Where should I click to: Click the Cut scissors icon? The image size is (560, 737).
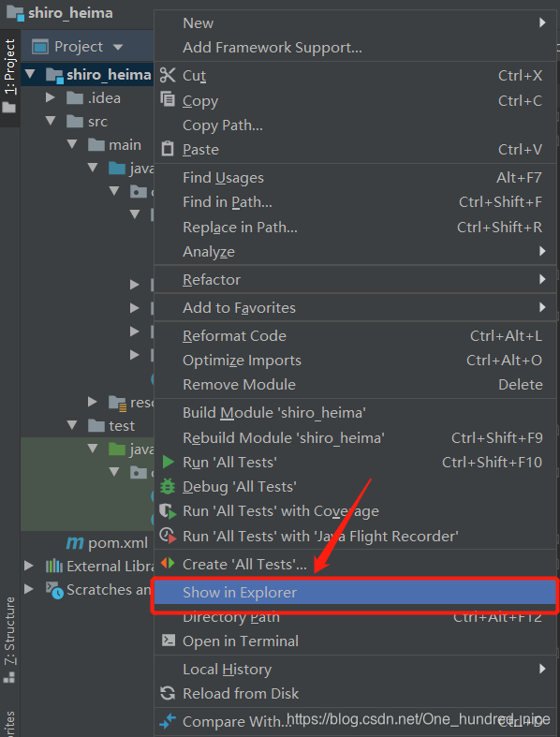coord(168,75)
